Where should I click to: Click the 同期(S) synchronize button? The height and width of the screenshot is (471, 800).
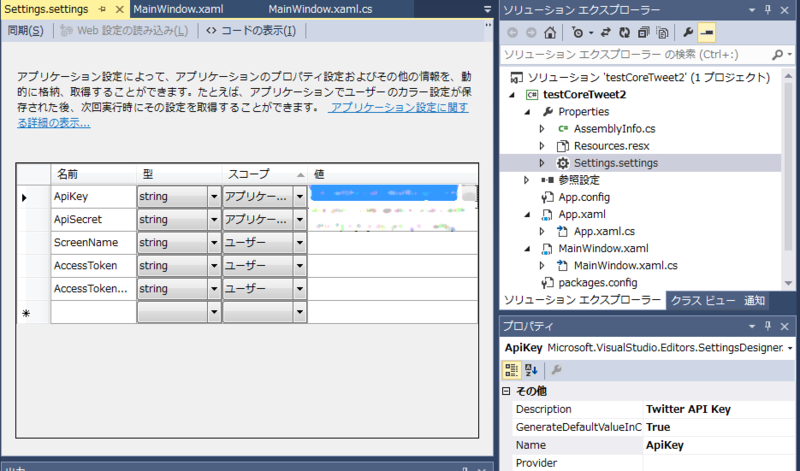26,31
